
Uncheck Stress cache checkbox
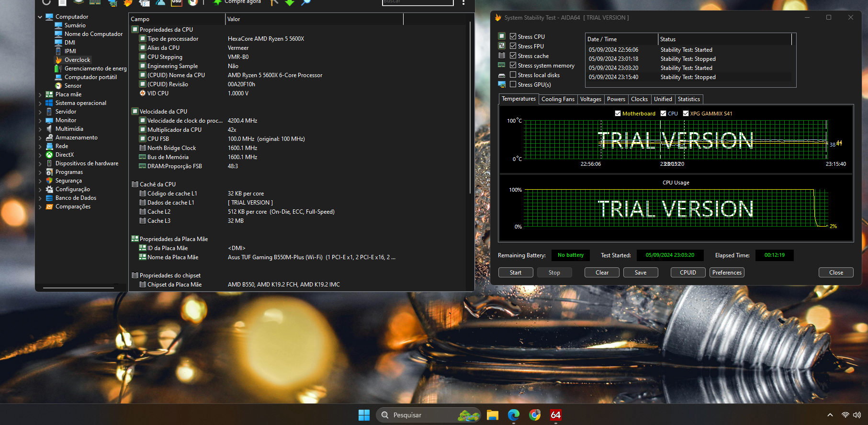pyautogui.click(x=513, y=56)
